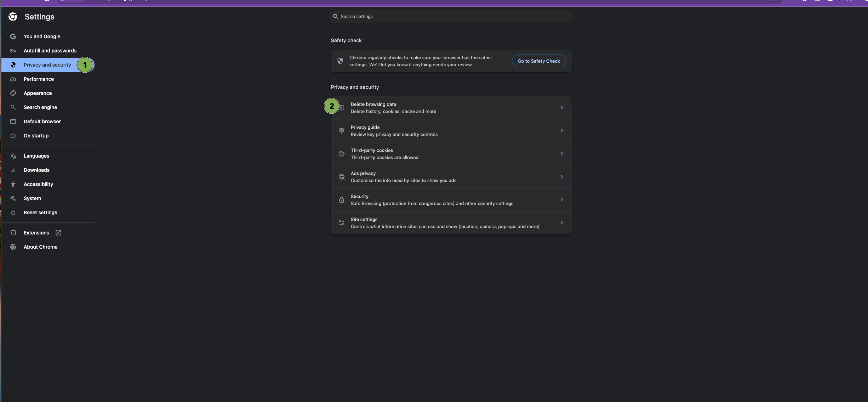Viewport: 868px width, 402px height.
Task: Click the Google G icon in sidebar
Action: point(13,36)
